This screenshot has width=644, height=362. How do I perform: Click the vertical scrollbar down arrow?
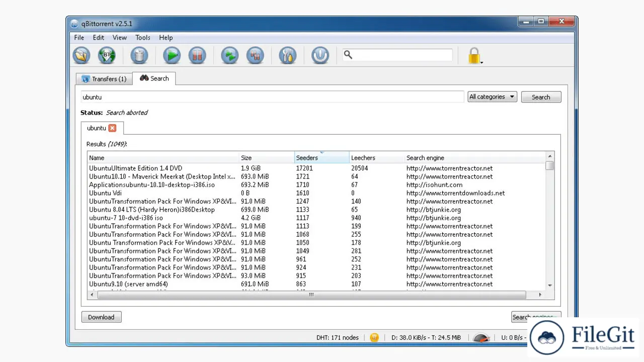pyautogui.click(x=550, y=286)
